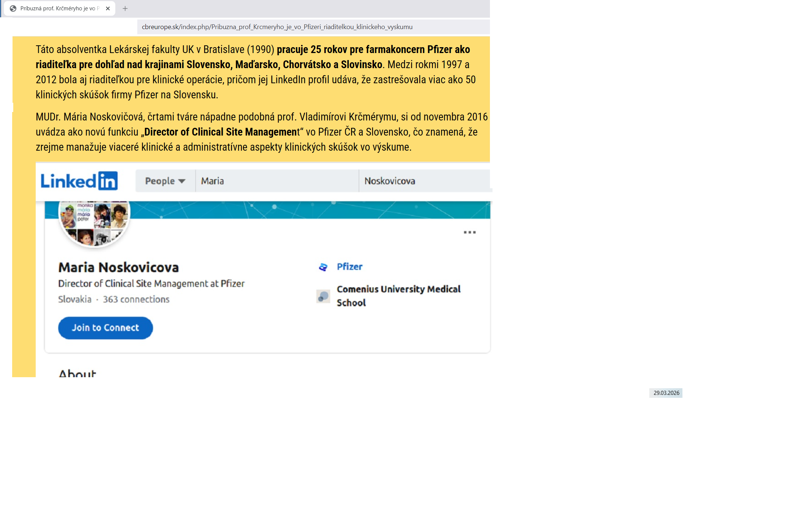Click the Pfizer company logo icon
Viewport: 812px width, 512px height.
[323, 267]
